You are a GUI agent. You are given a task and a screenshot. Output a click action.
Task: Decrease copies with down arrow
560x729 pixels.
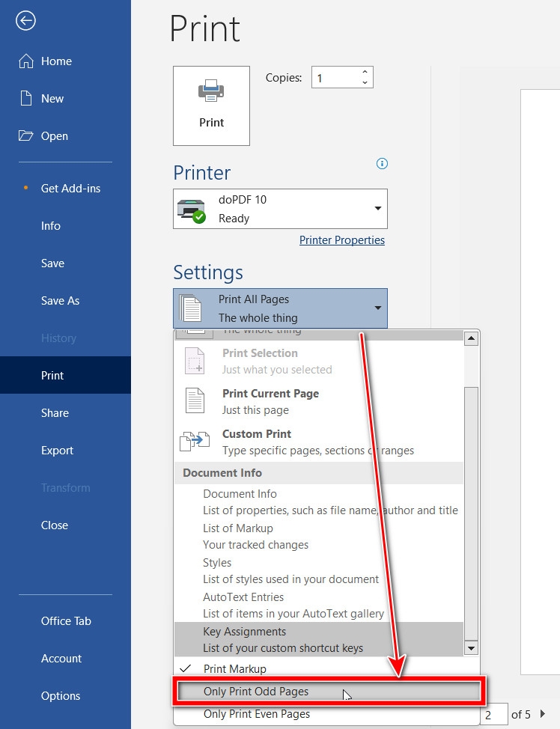coord(365,82)
